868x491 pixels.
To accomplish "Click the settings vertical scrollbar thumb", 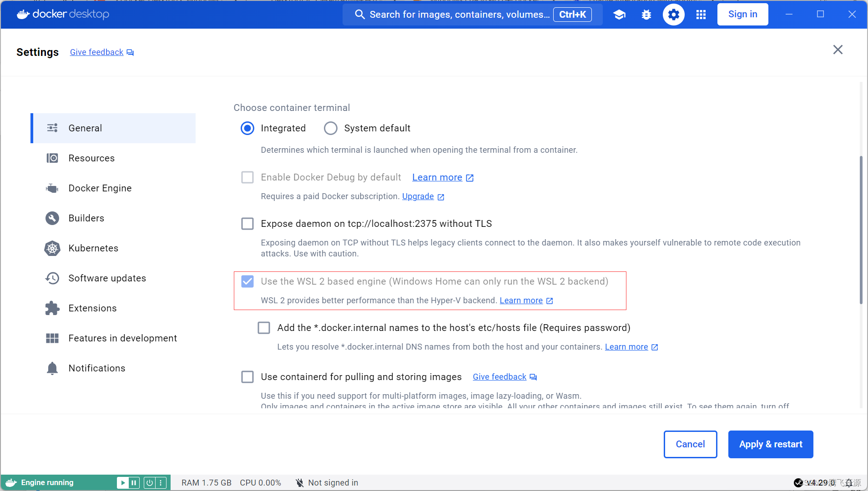I will pos(861,230).
